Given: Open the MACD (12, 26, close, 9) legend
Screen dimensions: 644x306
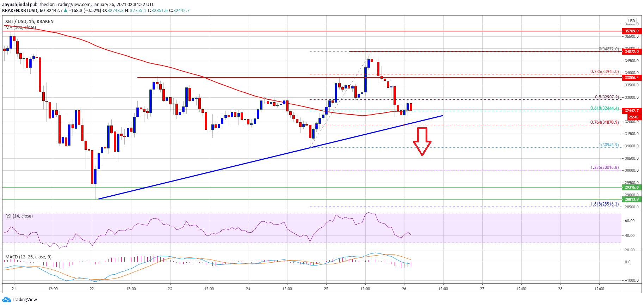Looking at the screenshot, I should [28, 257].
